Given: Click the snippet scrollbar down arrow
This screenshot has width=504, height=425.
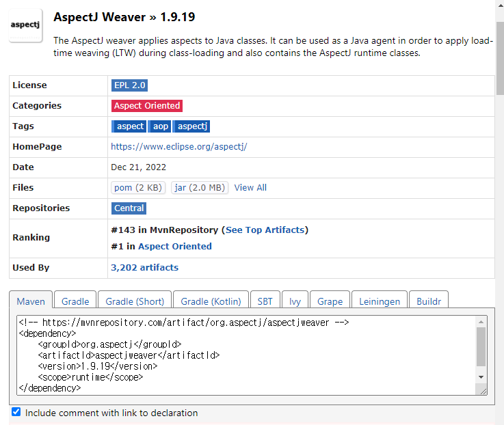Looking at the screenshot, I should coord(481,377).
